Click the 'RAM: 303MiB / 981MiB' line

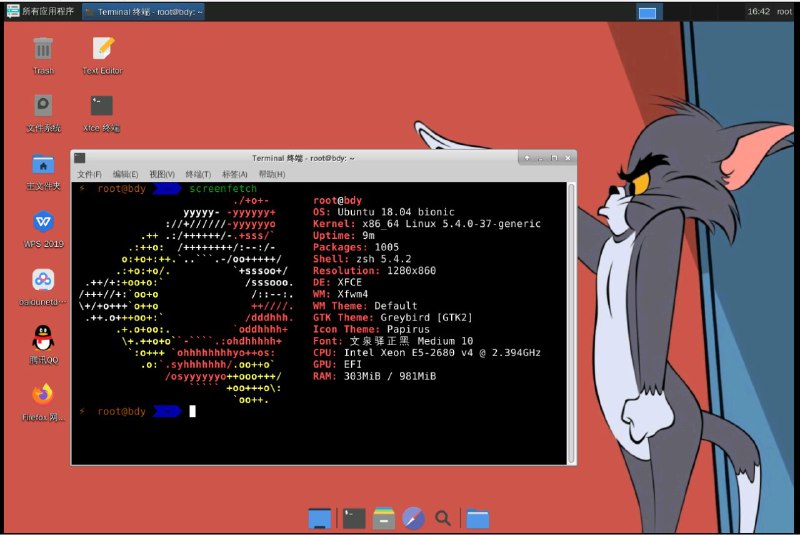374,376
